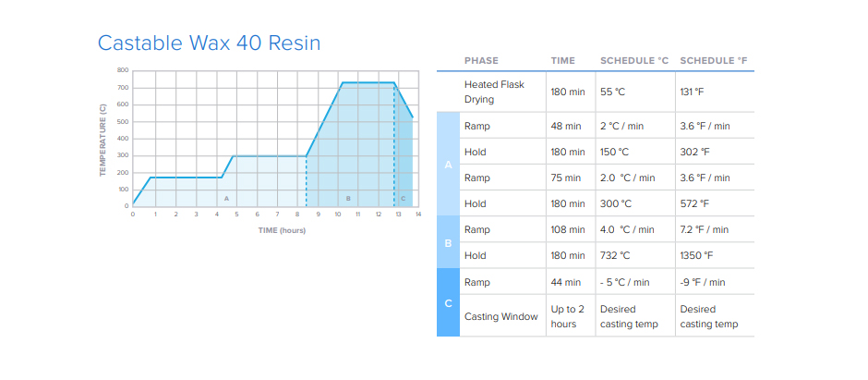
Task: Click the 14 tick on the time axis
Action: 418,214
